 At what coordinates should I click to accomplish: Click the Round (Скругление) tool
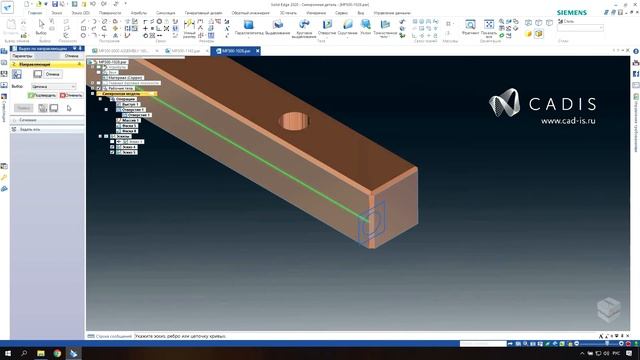pos(347,27)
